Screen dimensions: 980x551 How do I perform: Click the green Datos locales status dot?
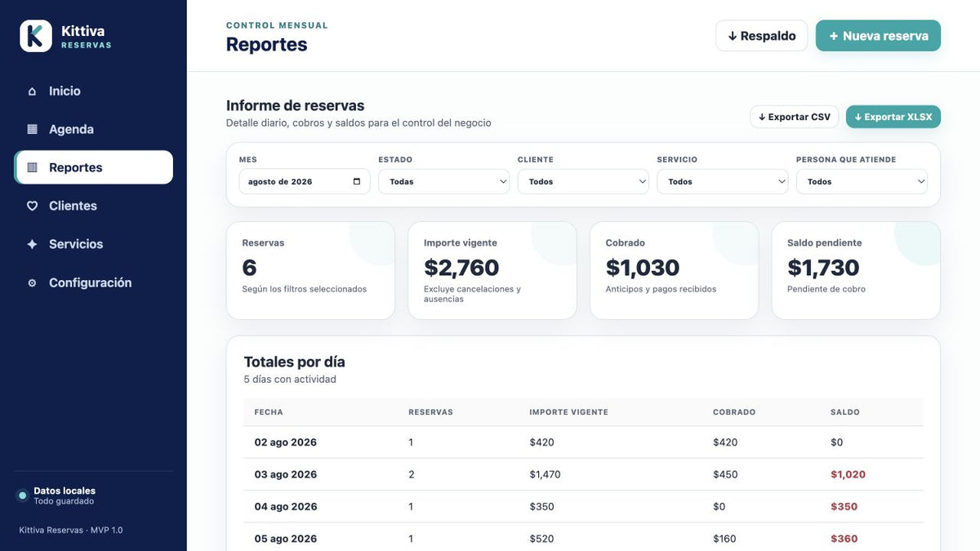[23, 495]
